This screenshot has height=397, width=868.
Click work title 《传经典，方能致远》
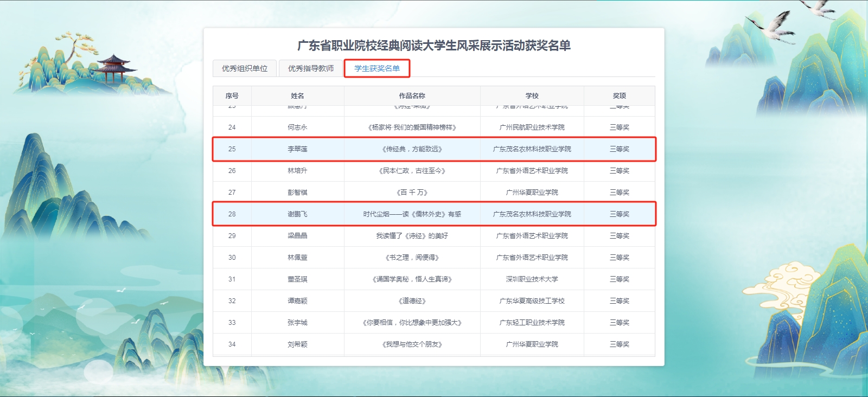[412, 149]
